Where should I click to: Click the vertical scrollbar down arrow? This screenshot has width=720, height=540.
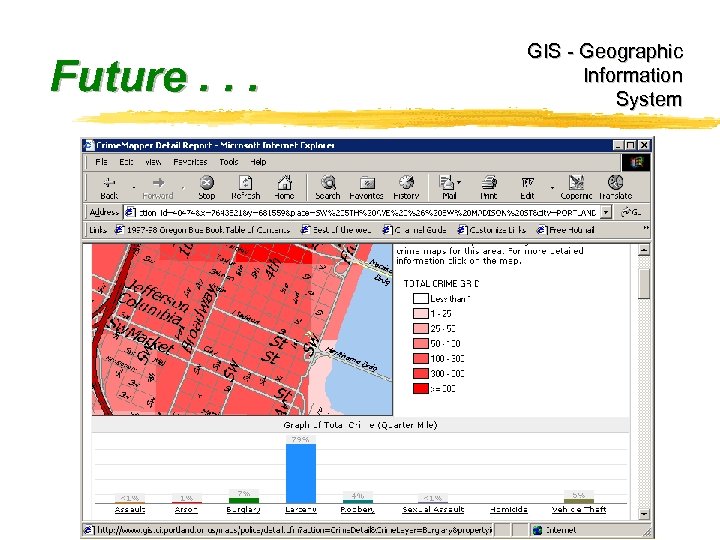tap(644, 514)
